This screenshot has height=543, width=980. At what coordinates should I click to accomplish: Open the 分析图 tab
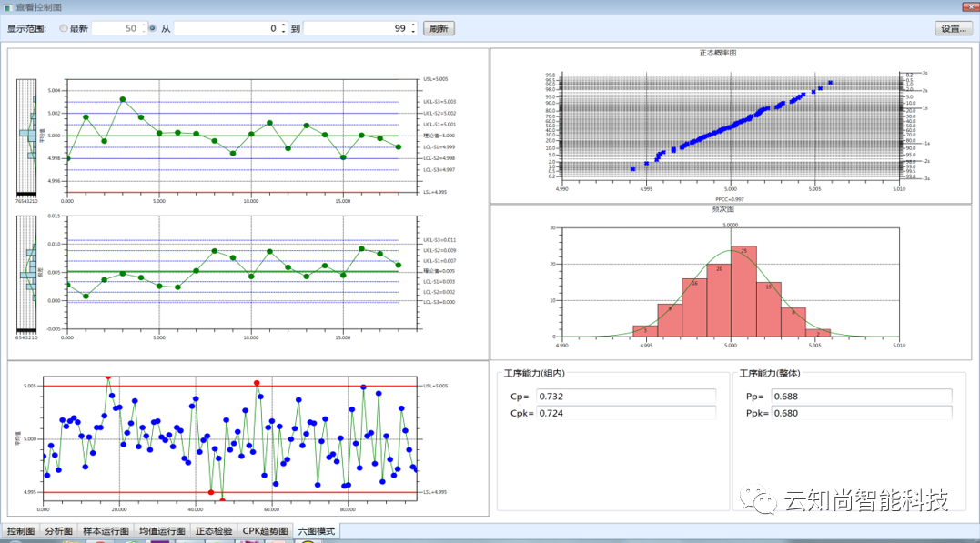tap(60, 531)
